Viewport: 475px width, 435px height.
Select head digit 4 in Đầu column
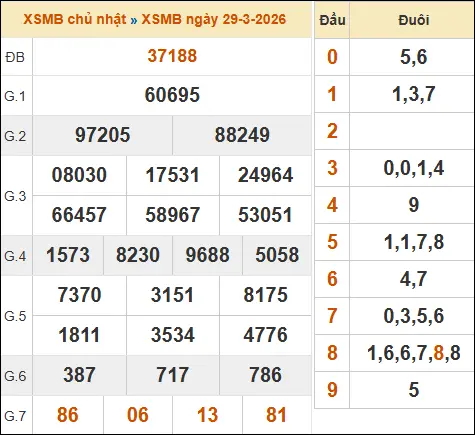(x=332, y=205)
